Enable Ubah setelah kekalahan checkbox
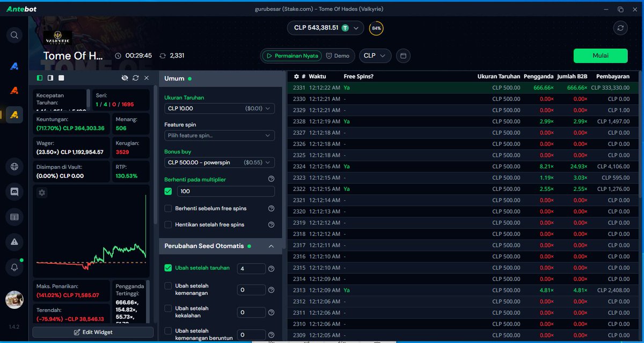The image size is (644, 343). [x=169, y=309]
